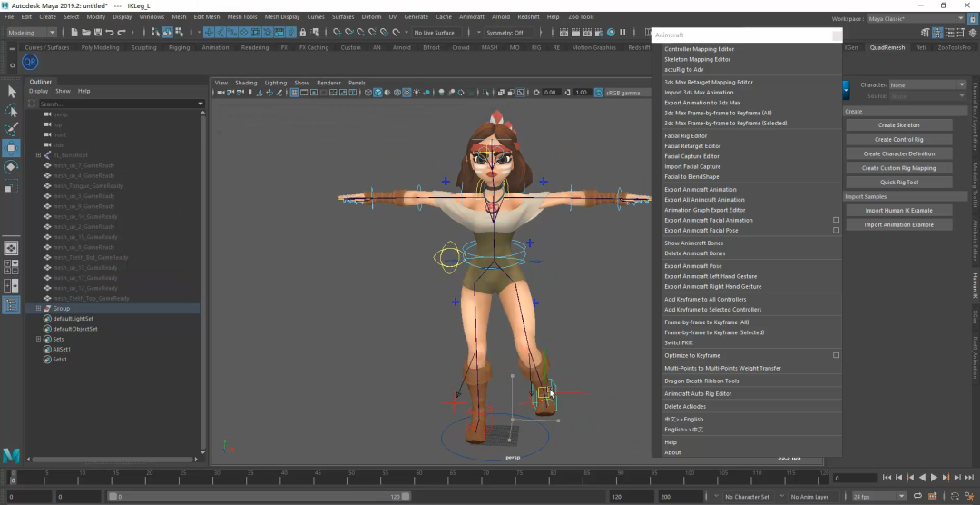Tick the Export Animcraft Facial Animation checkbox
Image resolution: width=980 pixels, height=505 pixels.
(x=836, y=220)
